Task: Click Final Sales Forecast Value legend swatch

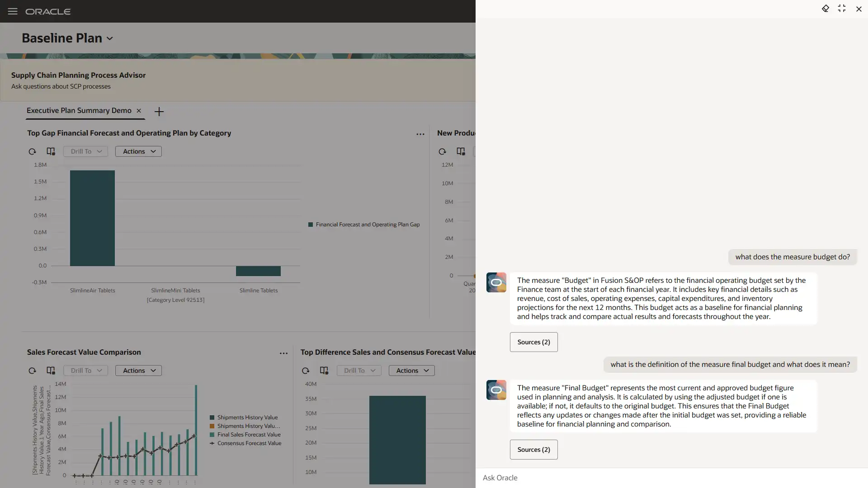Action: point(212,435)
